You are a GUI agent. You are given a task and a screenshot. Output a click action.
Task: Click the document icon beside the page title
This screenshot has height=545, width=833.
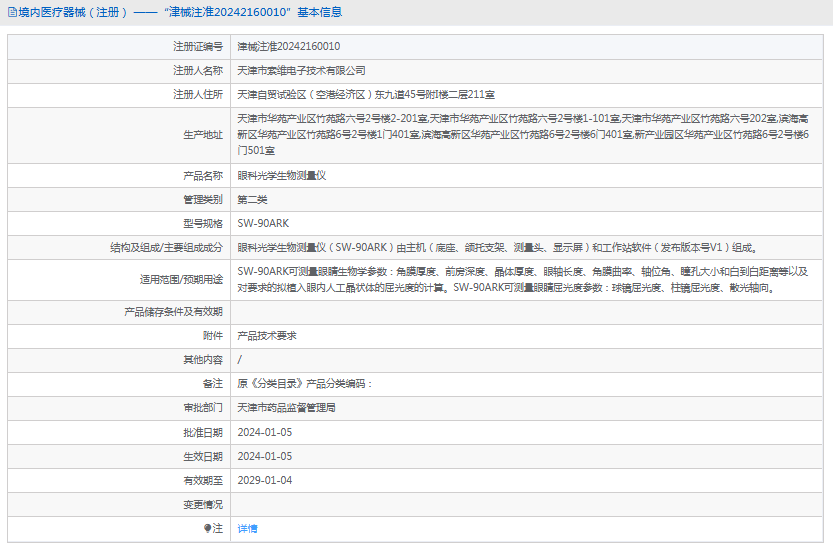[x=12, y=12]
